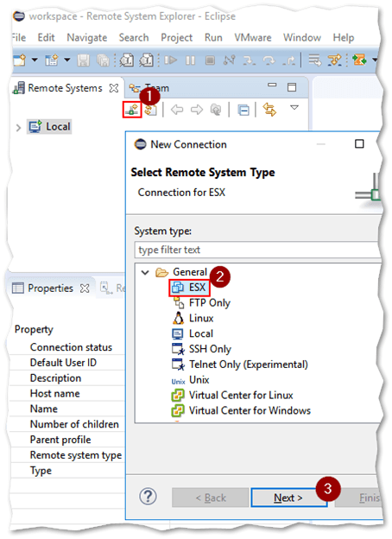Click the second New wizard toolbar icon

click(x=52, y=60)
